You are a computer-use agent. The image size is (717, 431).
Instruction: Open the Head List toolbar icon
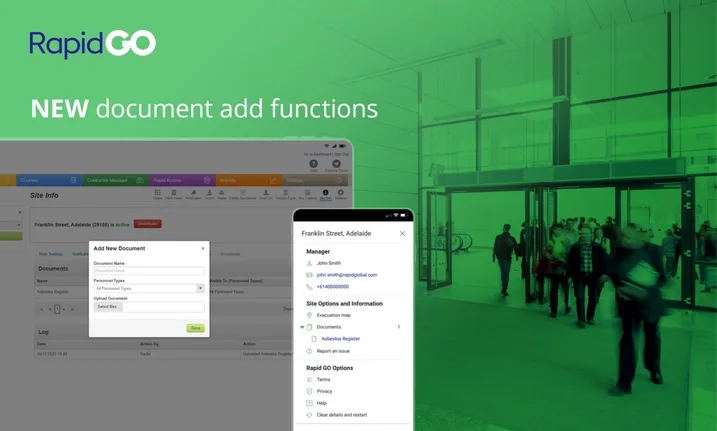tap(266, 192)
